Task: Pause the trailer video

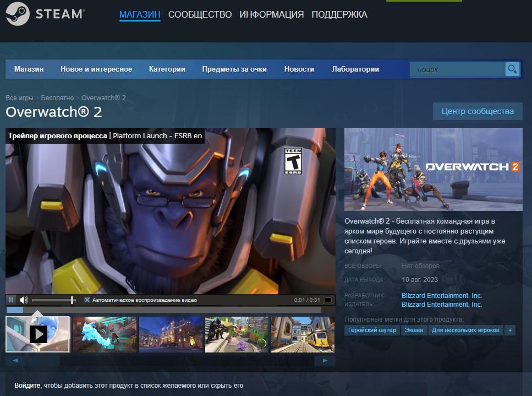Action: [11, 300]
